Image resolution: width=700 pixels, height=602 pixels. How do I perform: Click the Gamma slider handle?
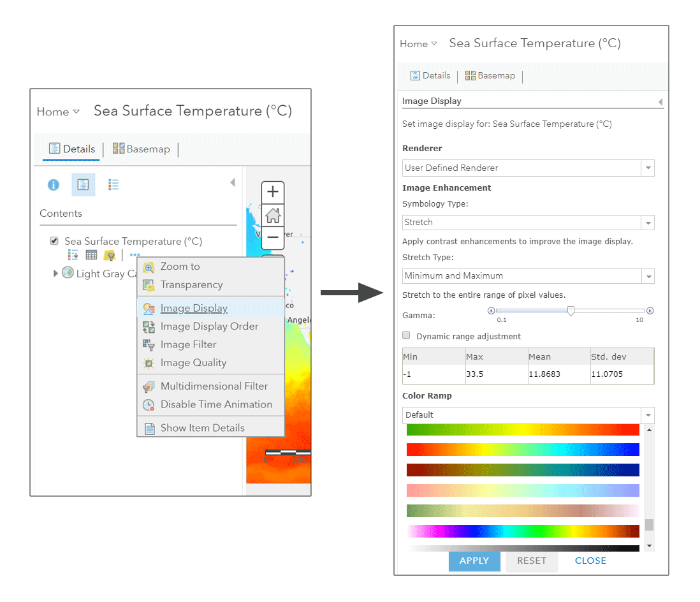(571, 310)
